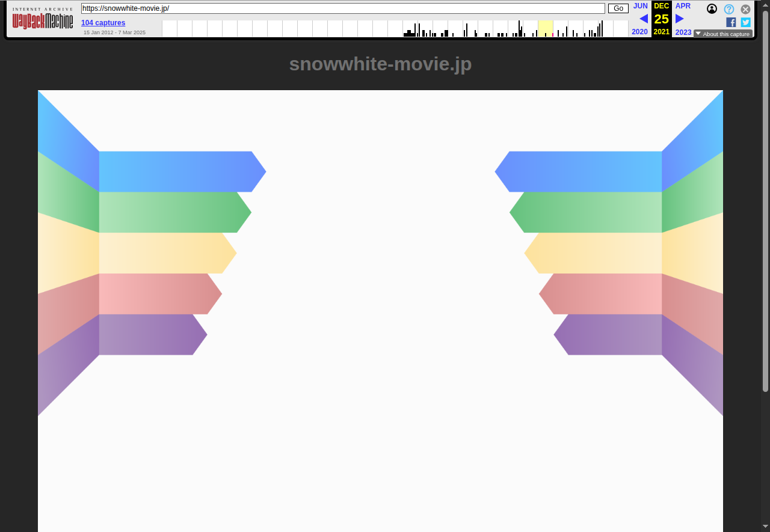Viewport: 770px width, 532px height.
Task: Click the URL input field
Action: point(343,8)
